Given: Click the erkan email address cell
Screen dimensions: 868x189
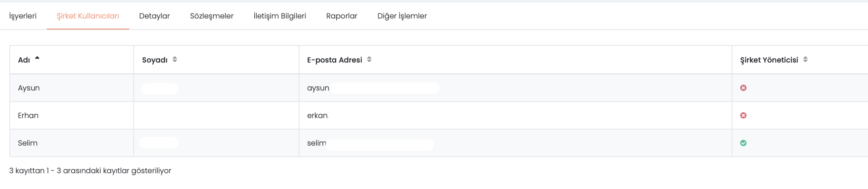Looking at the screenshot, I should point(515,115).
